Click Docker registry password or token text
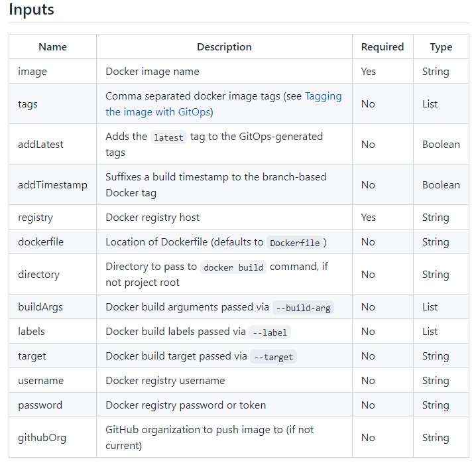This screenshot has width=476, height=463. pyautogui.click(x=186, y=405)
